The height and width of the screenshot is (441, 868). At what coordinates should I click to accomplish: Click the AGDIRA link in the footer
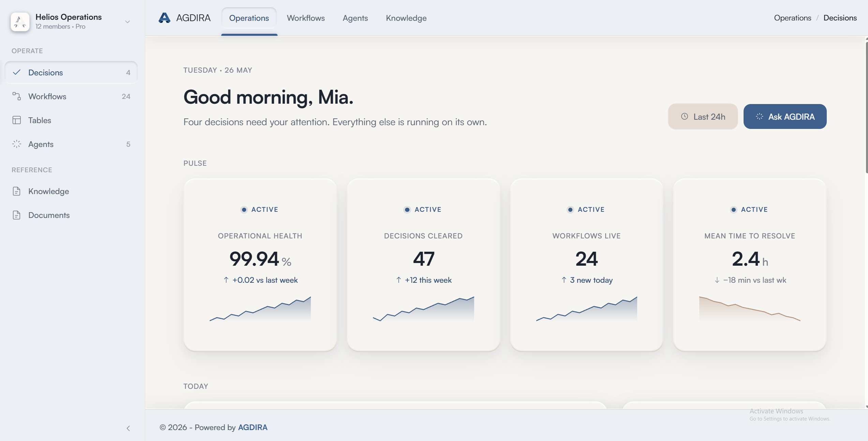click(253, 427)
